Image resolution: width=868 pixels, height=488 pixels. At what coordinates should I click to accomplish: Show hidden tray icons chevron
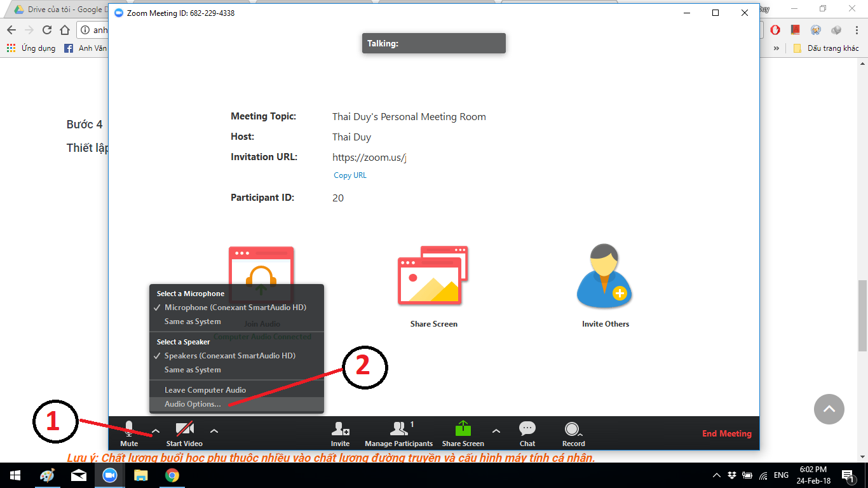click(717, 475)
